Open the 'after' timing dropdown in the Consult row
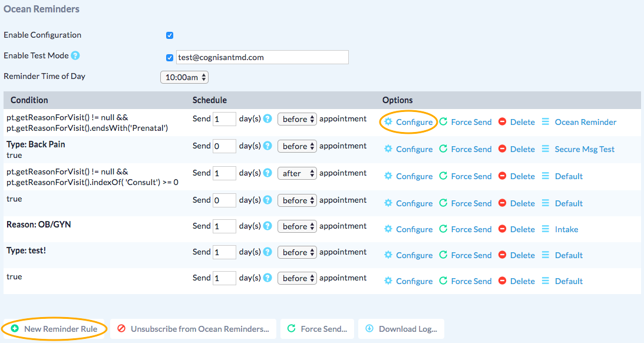The image size is (644, 343). 297,173
